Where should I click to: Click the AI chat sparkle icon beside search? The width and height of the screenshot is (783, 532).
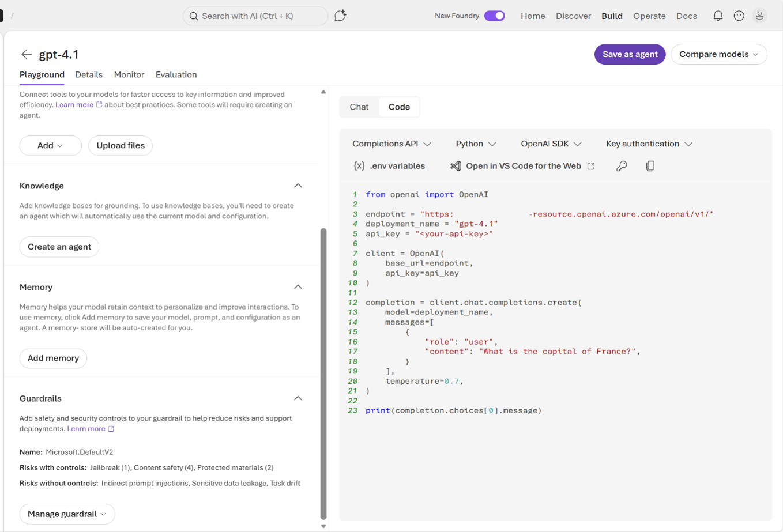pos(340,16)
